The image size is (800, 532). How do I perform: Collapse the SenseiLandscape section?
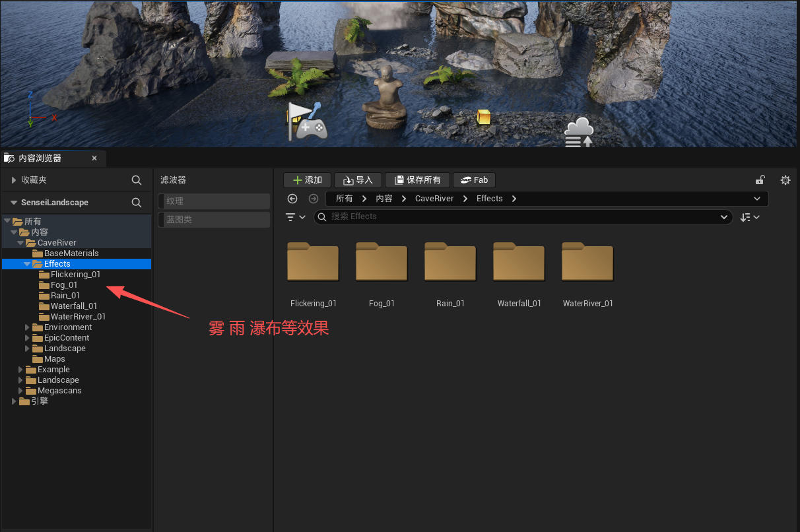(x=14, y=203)
